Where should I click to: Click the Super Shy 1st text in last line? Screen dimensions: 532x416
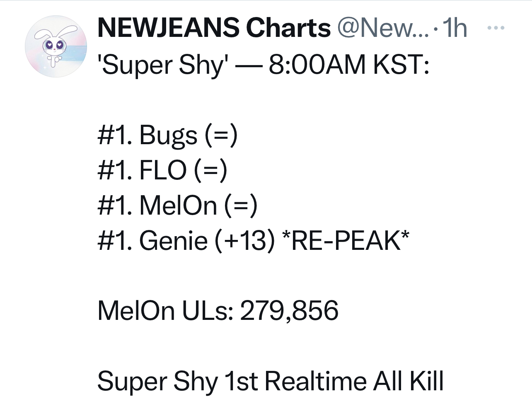coord(178,381)
